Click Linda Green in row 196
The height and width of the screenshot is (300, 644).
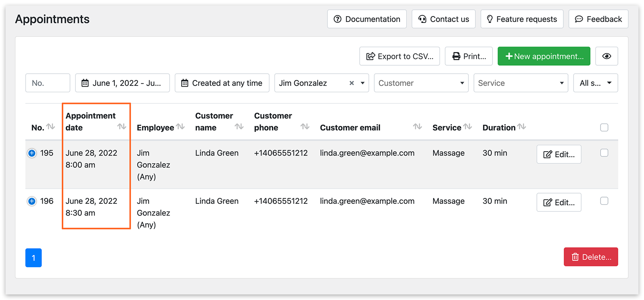pyautogui.click(x=217, y=201)
